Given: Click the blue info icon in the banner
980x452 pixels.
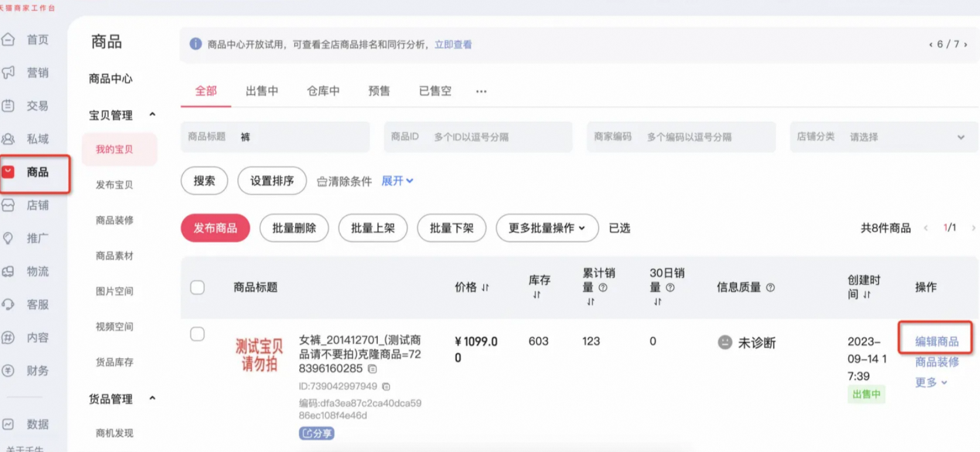Looking at the screenshot, I should tap(196, 44).
